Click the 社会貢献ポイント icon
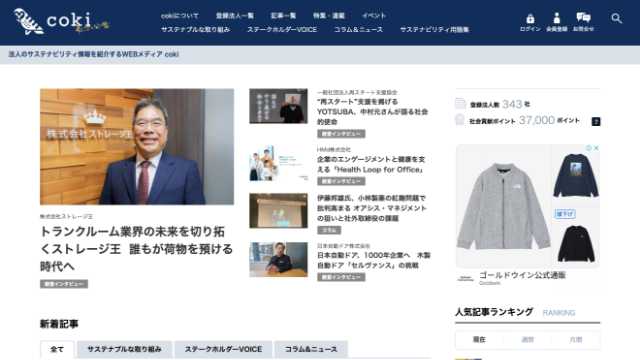The image size is (640, 360). [x=460, y=120]
